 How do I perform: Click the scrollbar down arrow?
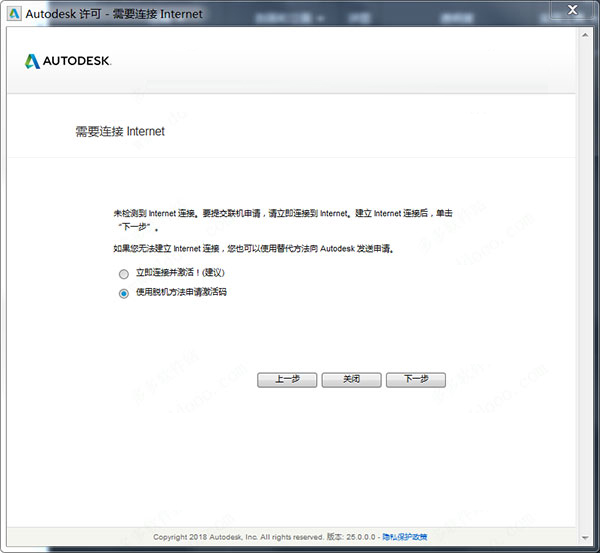(585, 537)
